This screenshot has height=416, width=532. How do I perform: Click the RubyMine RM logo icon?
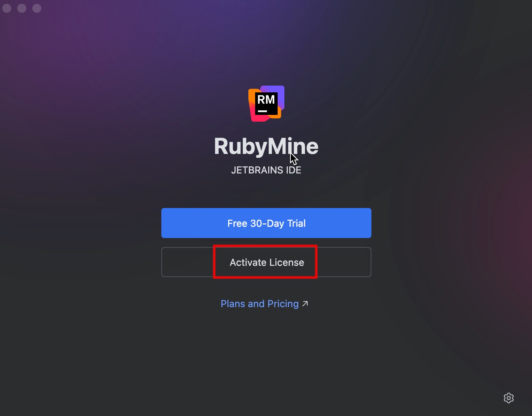pos(266,104)
